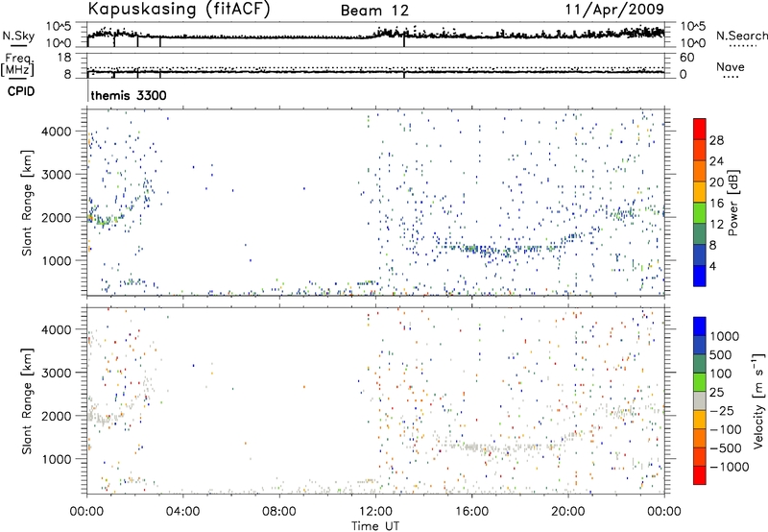The width and height of the screenshot is (768, 532).
Task: Select the '20:00' time tick label
Action: pyautogui.click(x=567, y=512)
